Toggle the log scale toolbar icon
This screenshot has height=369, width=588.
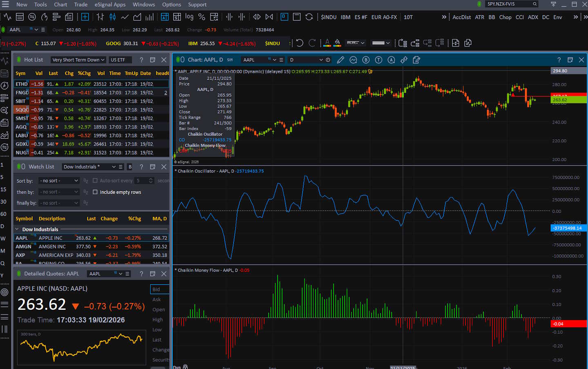[x=189, y=17]
